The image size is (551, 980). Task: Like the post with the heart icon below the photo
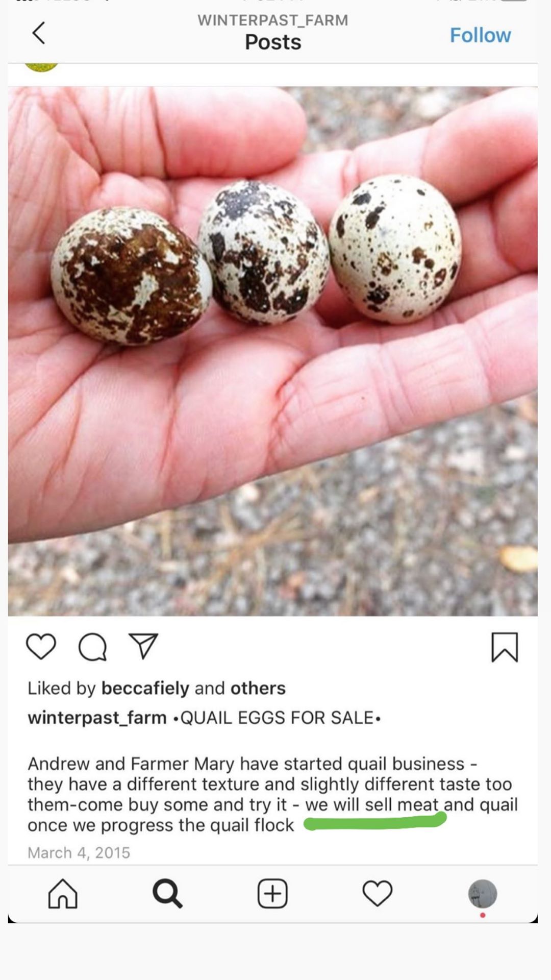pos(41,647)
